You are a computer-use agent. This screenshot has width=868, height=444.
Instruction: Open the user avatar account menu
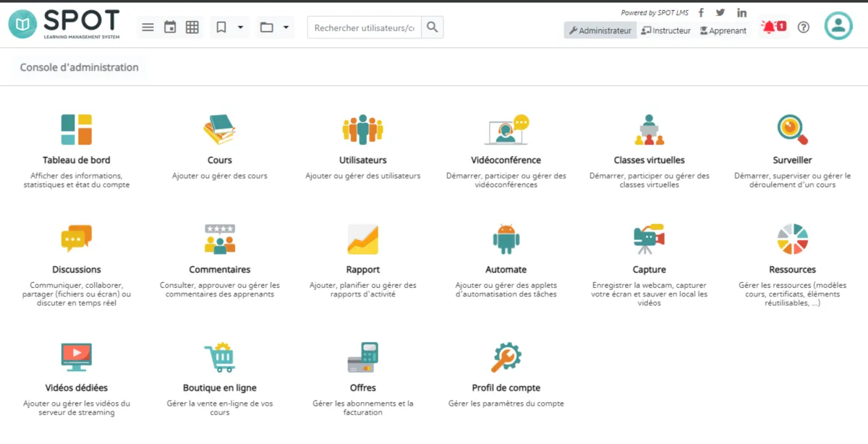838,26
